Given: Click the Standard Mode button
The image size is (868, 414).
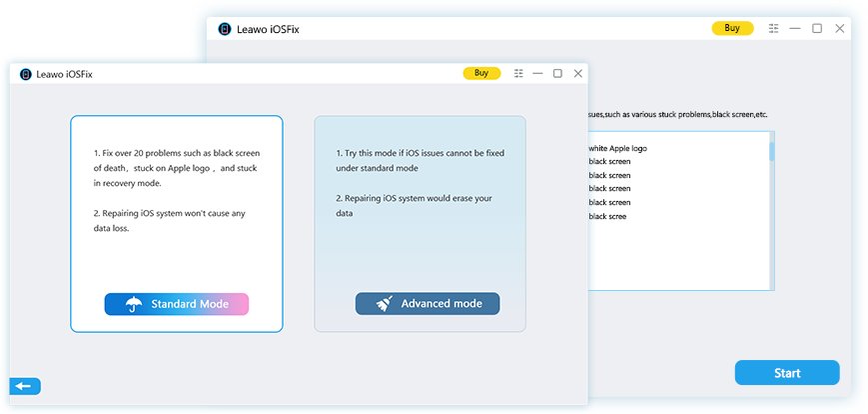Looking at the screenshot, I should pyautogui.click(x=176, y=304).
